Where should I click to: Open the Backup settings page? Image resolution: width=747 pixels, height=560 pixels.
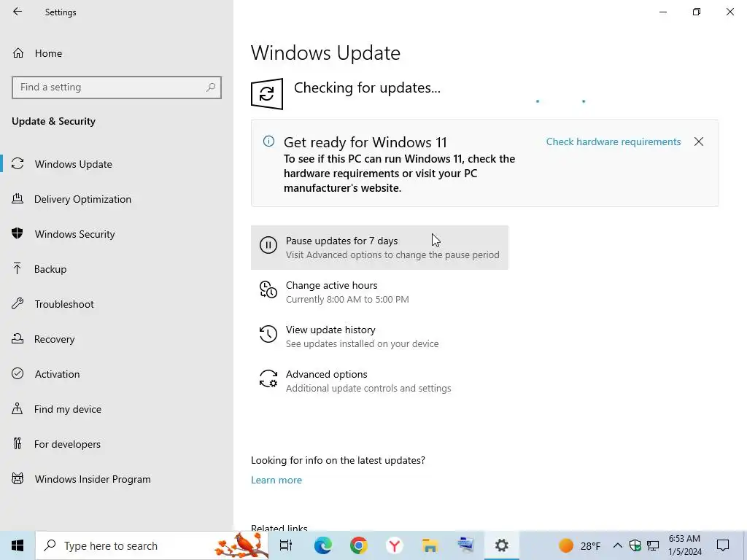(117, 269)
